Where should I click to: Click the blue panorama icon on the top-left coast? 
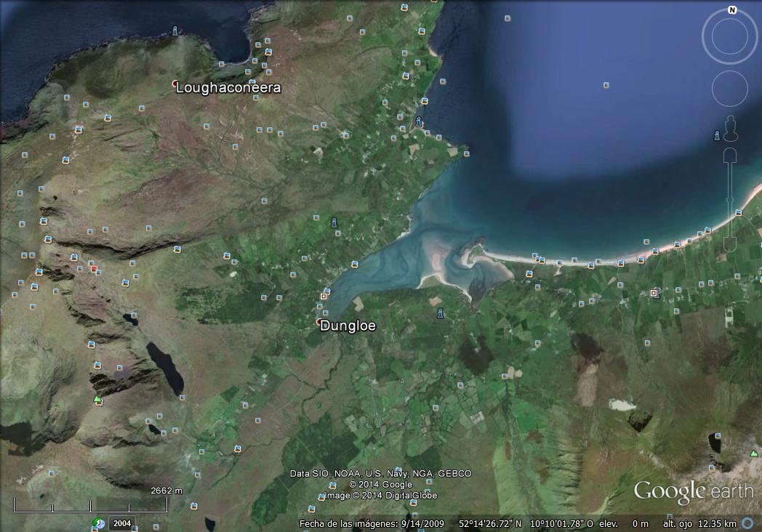(x=175, y=31)
